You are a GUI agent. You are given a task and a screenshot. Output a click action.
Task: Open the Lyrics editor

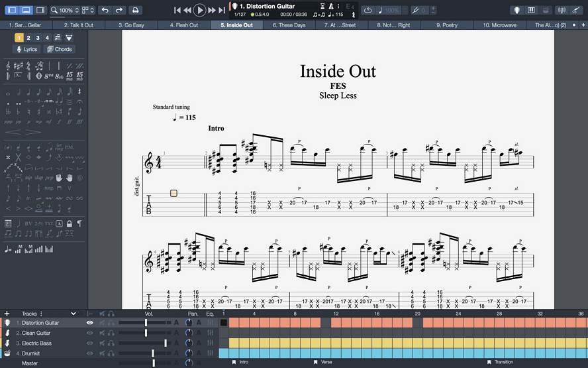point(26,49)
